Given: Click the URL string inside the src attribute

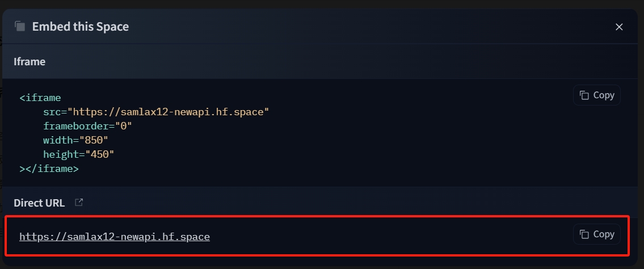Looking at the screenshot, I should coord(169,112).
